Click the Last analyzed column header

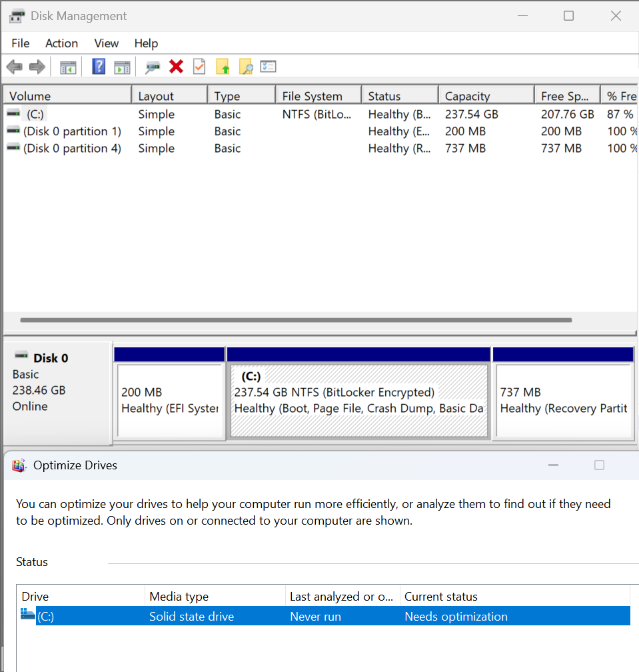click(x=342, y=596)
